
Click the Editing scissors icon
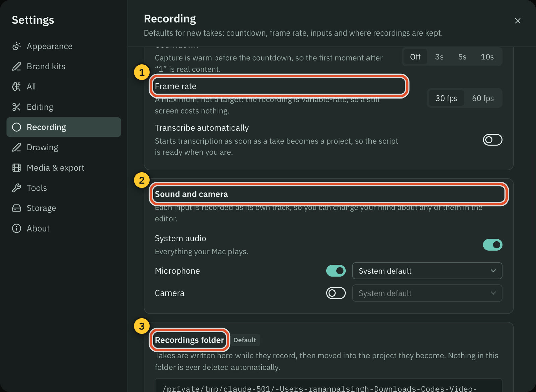[16, 107]
